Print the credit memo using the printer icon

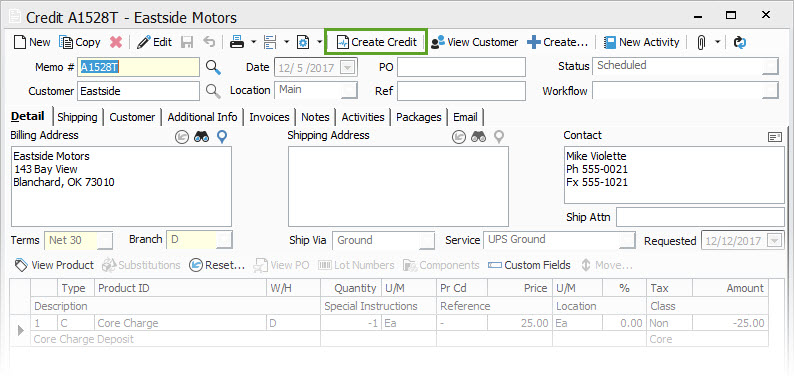(x=236, y=42)
